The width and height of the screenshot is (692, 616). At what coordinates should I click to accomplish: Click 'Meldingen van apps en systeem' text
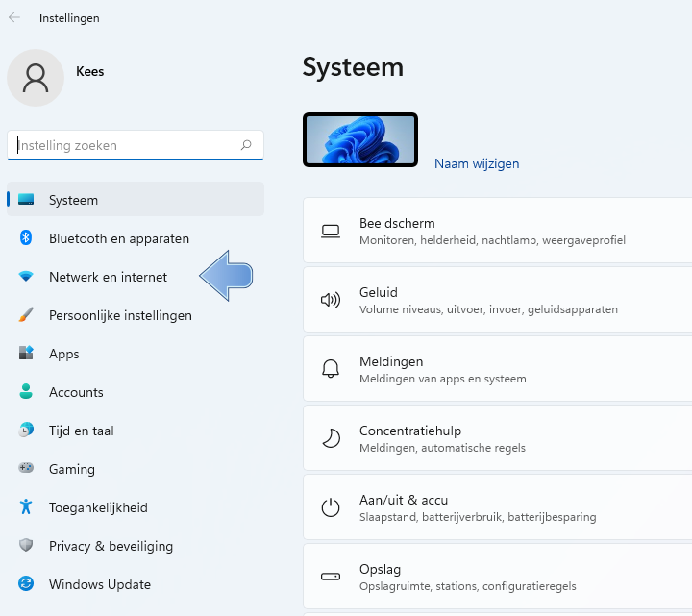coord(443,379)
